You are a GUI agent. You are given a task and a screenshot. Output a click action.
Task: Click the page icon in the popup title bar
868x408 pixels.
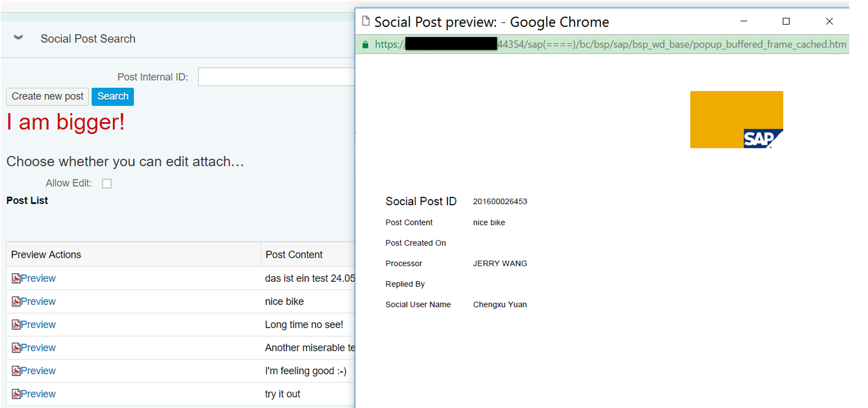(x=366, y=21)
